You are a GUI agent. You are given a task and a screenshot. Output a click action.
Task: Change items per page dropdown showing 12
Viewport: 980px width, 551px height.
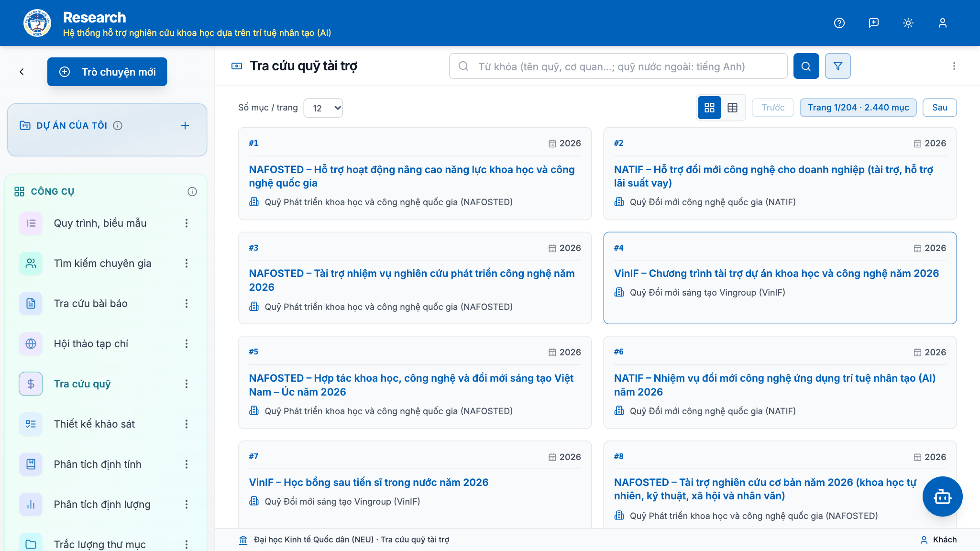(323, 108)
